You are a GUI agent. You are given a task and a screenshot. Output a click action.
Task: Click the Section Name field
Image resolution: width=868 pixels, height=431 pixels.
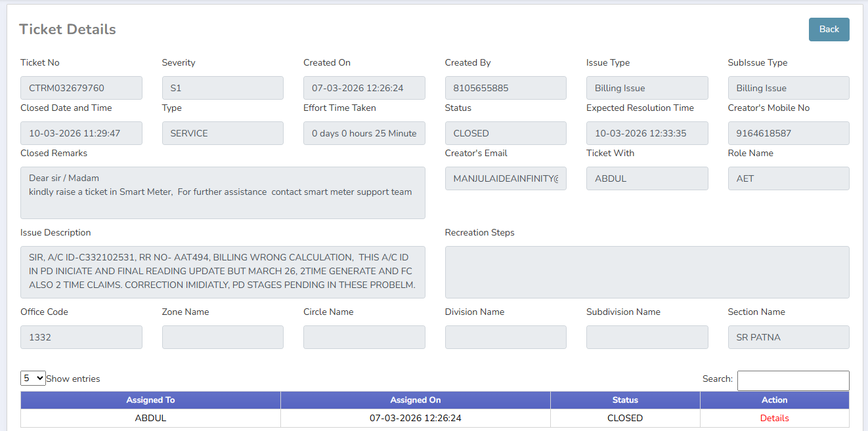pos(788,337)
